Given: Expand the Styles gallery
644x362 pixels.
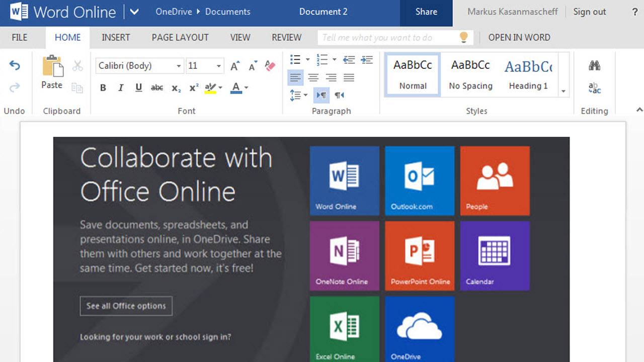Looking at the screenshot, I should tap(563, 90).
